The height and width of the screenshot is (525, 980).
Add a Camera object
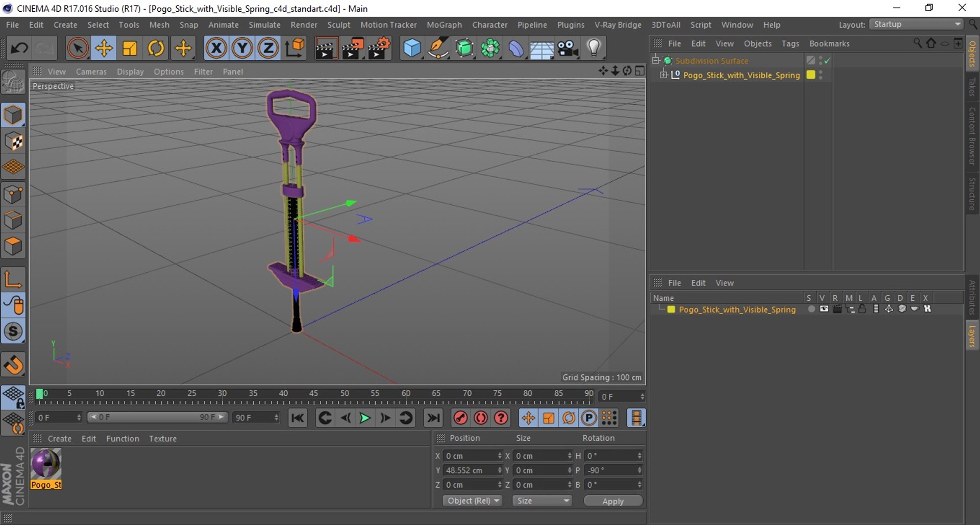(568, 49)
